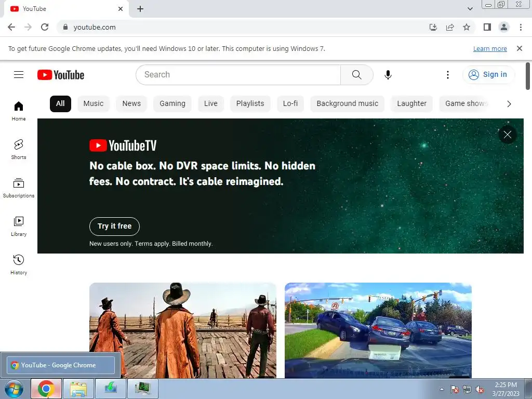Open Subscriptions in the sidebar
This screenshot has height=399, width=532.
[x=19, y=188]
